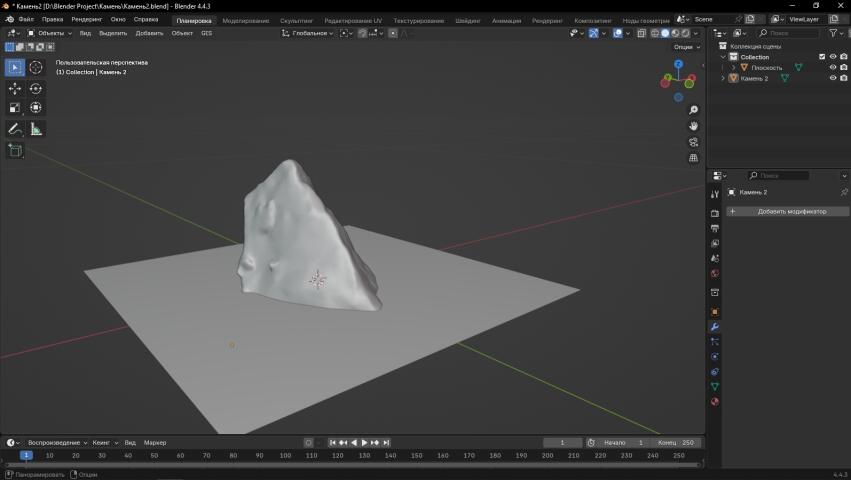This screenshot has height=480, width=851.
Task: Switch to wireframe shading mode
Action: pos(655,33)
